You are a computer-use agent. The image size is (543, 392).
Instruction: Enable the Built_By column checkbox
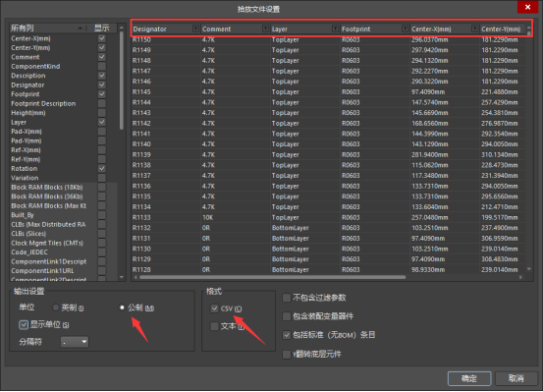102,215
